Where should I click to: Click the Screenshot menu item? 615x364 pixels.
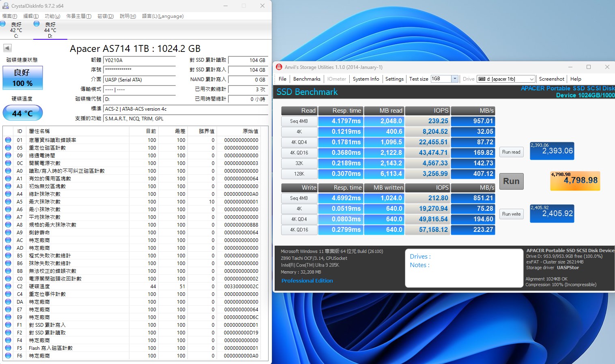coord(552,79)
